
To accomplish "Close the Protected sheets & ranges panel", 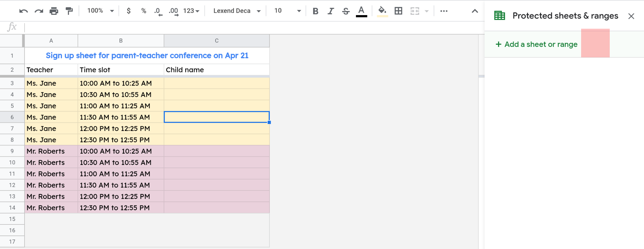I will click(x=631, y=16).
